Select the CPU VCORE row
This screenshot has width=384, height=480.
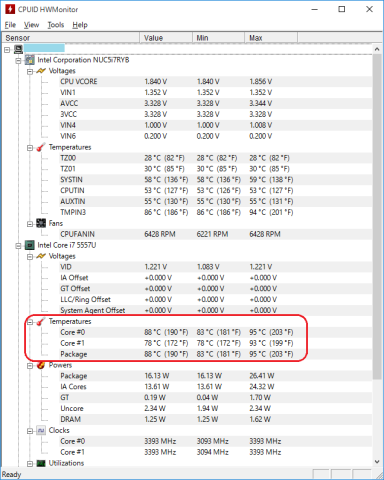pyautogui.click(x=215, y=82)
